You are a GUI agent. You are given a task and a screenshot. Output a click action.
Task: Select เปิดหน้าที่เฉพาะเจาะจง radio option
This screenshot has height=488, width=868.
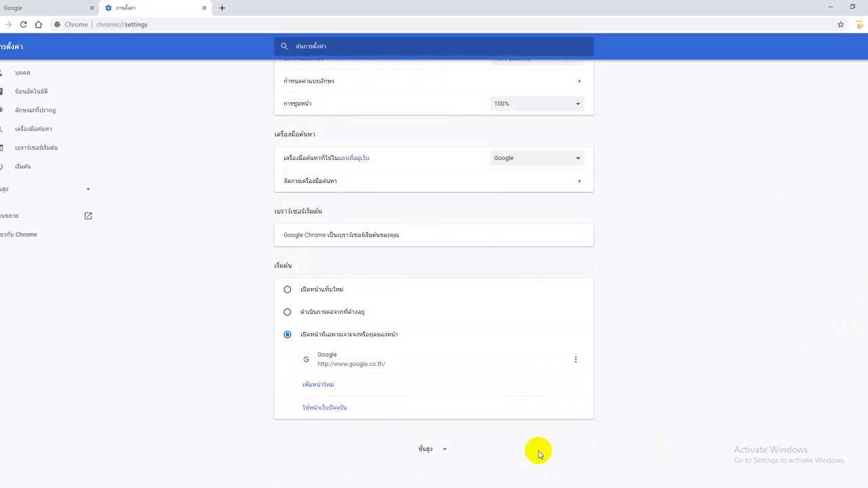coord(288,334)
